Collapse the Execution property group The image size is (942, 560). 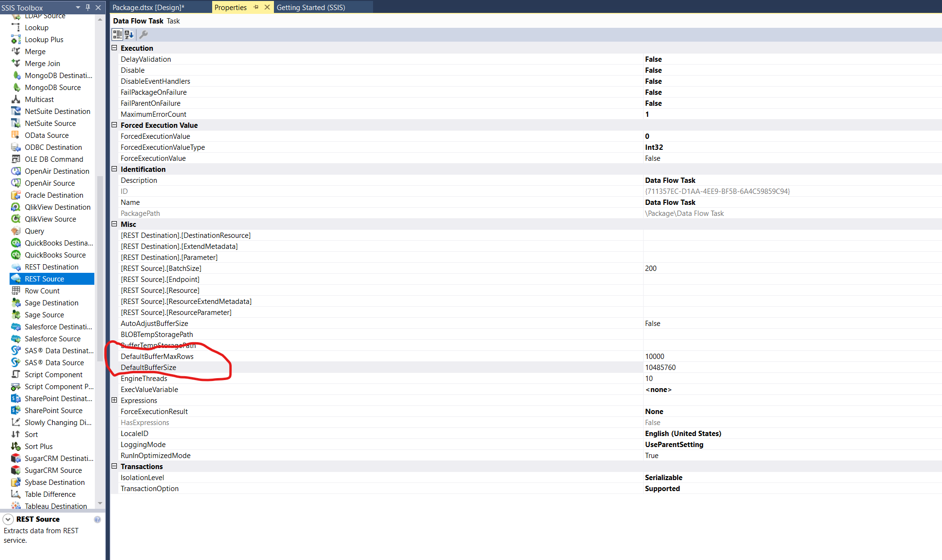pyautogui.click(x=114, y=48)
